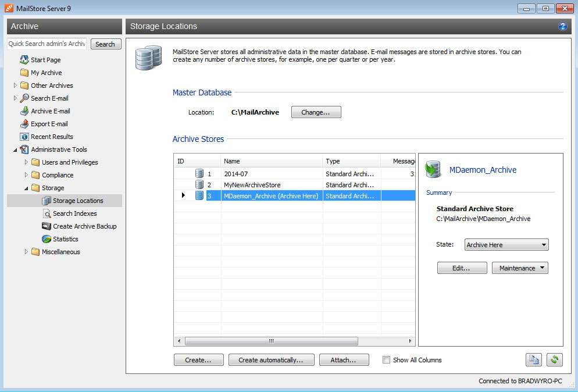This screenshot has height=392, width=578.
Task: Click the refresh icon at bottom right
Action: pyautogui.click(x=554, y=360)
